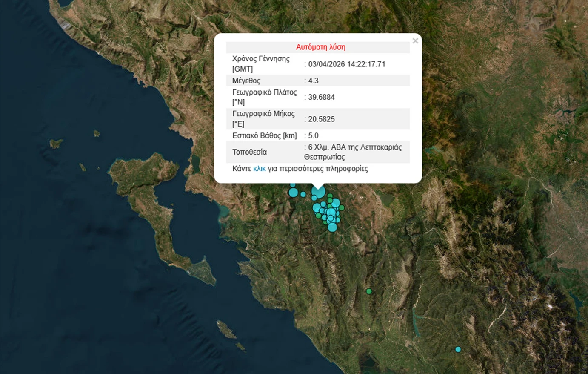Select the lone earthquake marker south of the cluster
This screenshot has width=588, height=374.
click(x=368, y=291)
